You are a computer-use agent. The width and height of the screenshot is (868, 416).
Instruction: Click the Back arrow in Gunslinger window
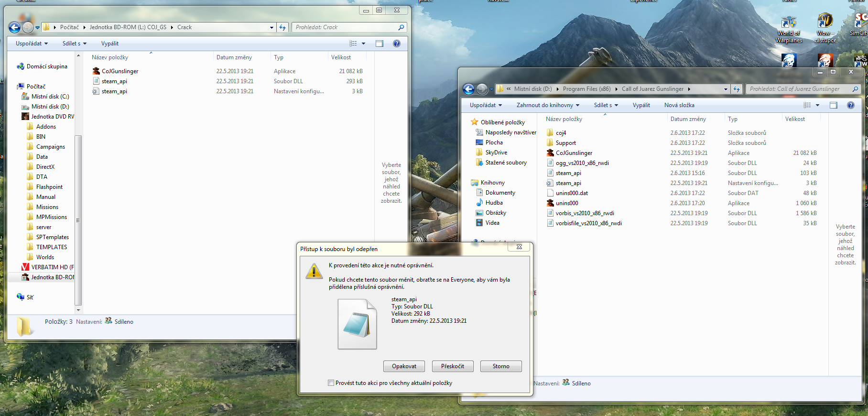469,89
